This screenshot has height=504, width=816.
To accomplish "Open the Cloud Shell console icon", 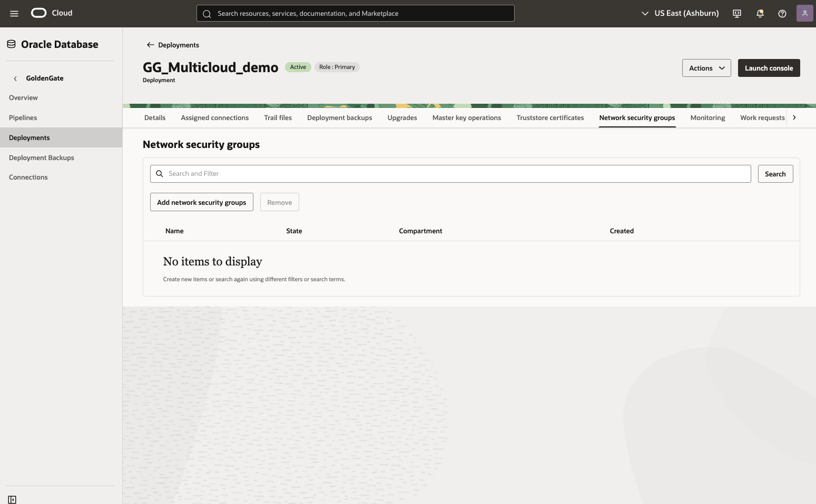I will (736, 13).
